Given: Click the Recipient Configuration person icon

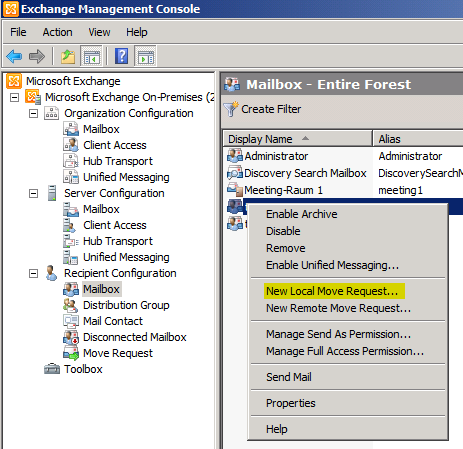Looking at the screenshot, I should point(51,273).
